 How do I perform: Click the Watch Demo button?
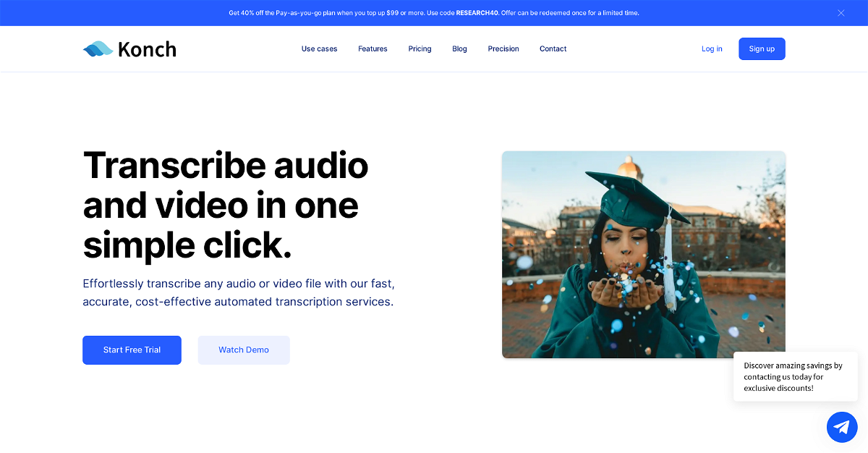pyautogui.click(x=244, y=350)
